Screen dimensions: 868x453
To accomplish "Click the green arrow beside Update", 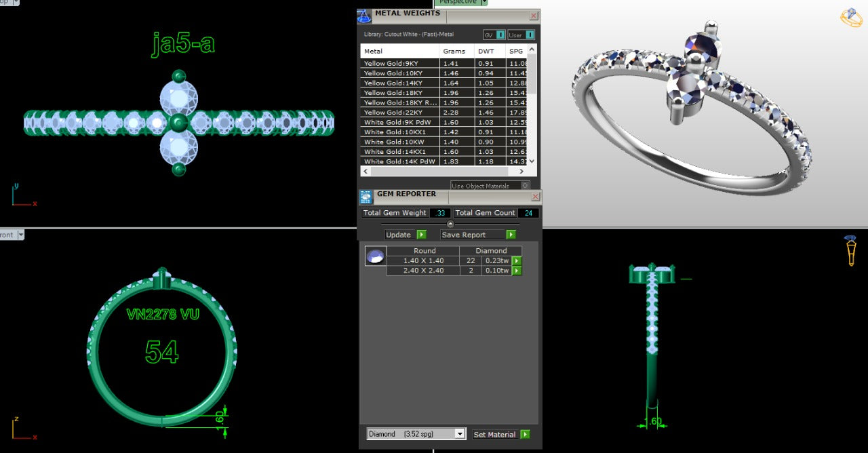I will (x=421, y=235).
